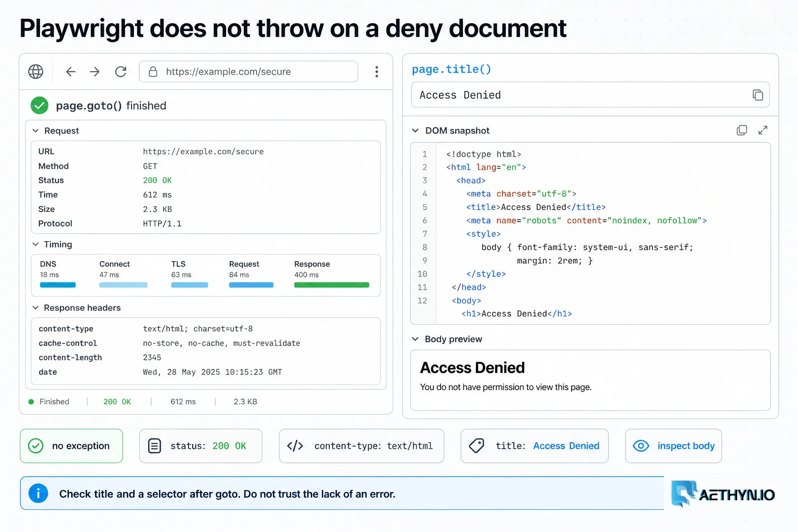Click the URL value https://example.com/secure in Request
The width and height of the screenshot is (798, 532).
(x=203, y=152)
